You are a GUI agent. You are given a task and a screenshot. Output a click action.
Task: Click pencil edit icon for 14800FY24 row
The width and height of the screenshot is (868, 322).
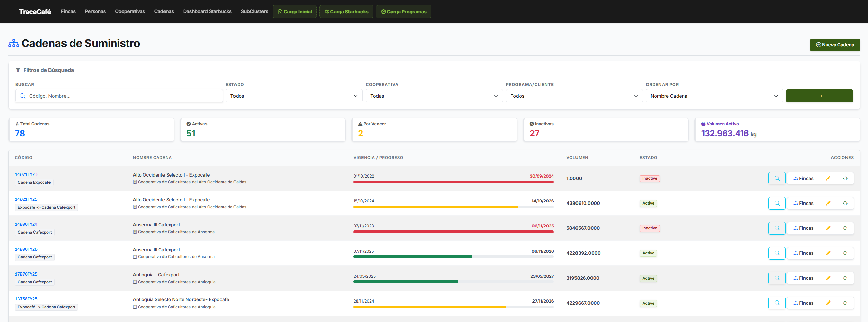pyautogui.click(x=828, y=228)
